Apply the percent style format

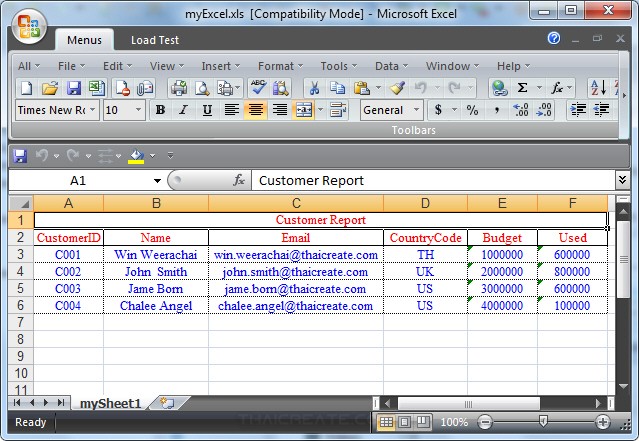coord(471,110)
